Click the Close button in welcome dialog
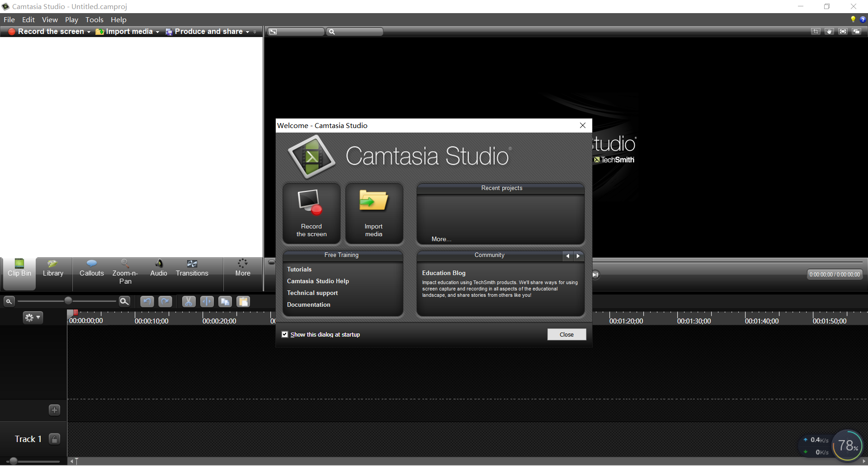Image resolution: width=868 pixels, height=466 pixels. [x=566, y=334]
